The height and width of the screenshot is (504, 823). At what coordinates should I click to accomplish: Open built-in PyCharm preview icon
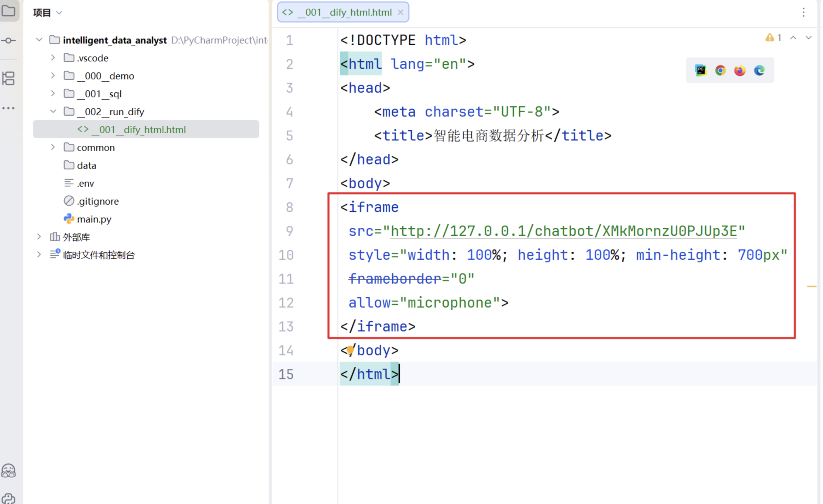tap(701, 70)
